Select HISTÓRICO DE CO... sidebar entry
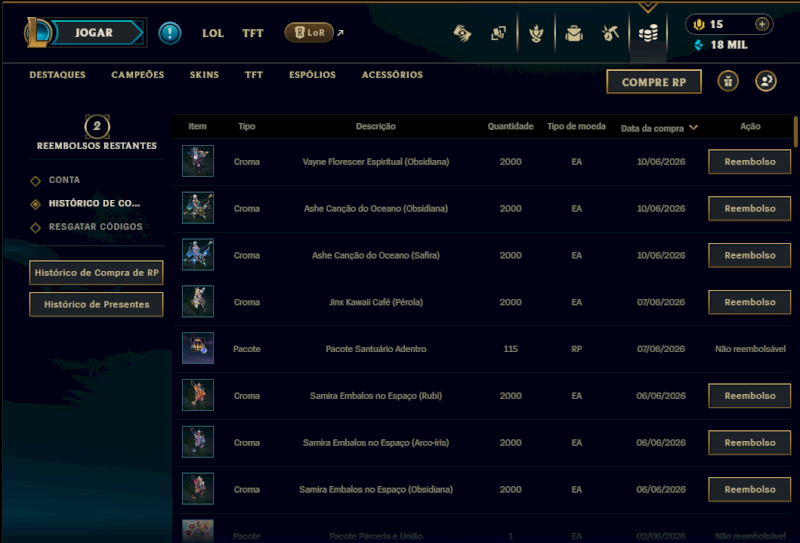This screenshot has width=800, height=543. coord(94,203)
